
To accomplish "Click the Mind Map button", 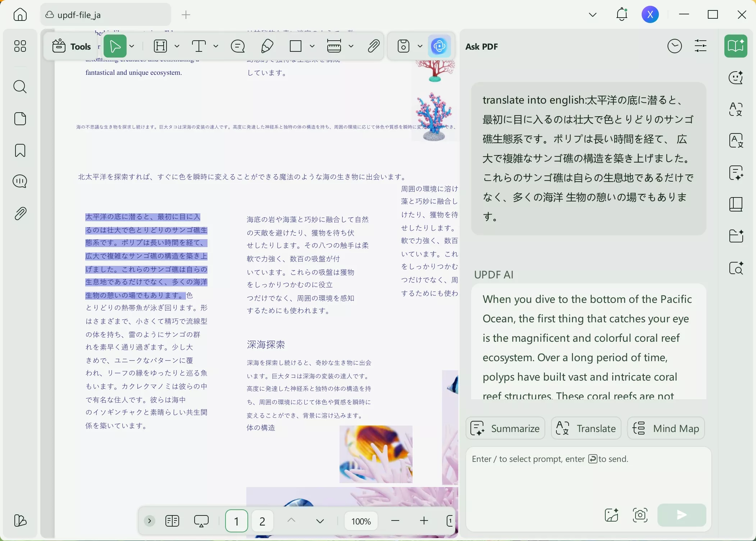I will tap(666, 428).
